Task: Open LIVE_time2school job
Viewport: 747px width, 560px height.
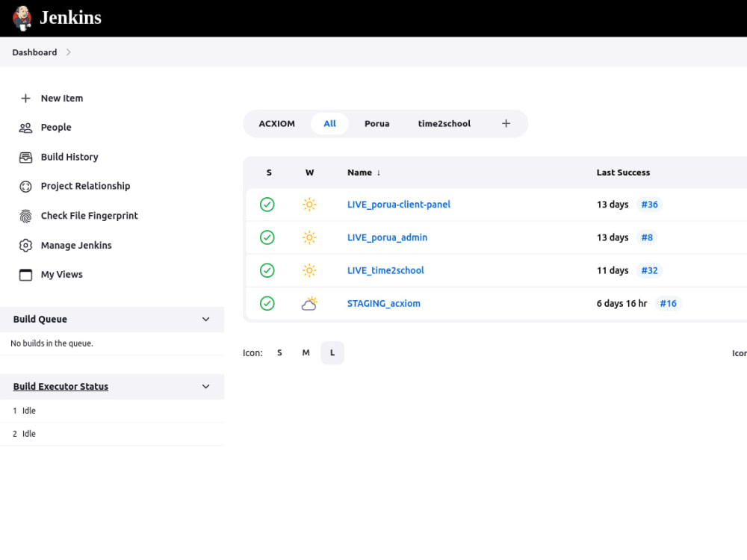Action: [x=385, y=270]
